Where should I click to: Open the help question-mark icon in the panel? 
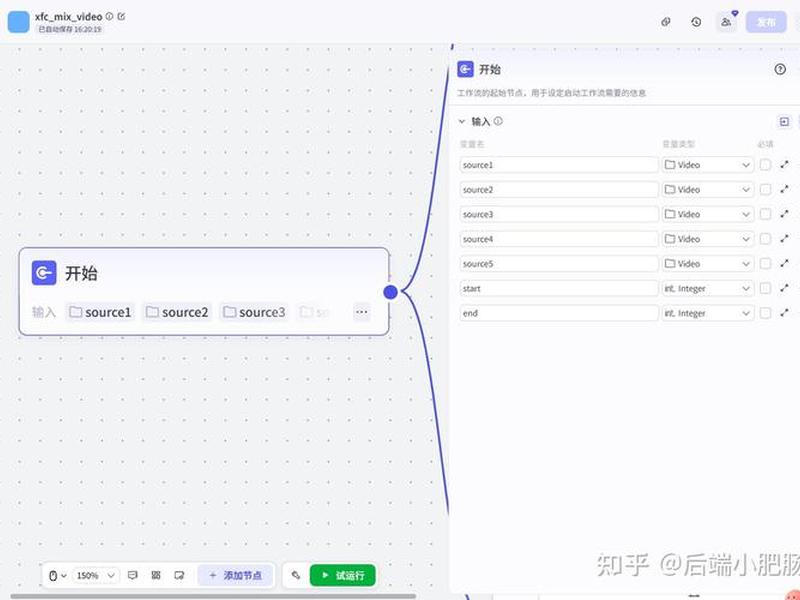(x=780, y=69)
